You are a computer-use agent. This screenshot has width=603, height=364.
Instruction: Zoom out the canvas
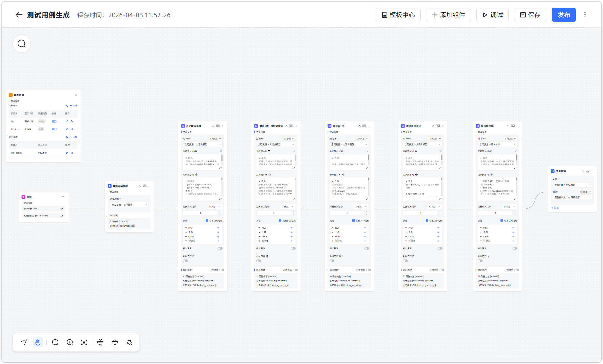coord(55,342)
